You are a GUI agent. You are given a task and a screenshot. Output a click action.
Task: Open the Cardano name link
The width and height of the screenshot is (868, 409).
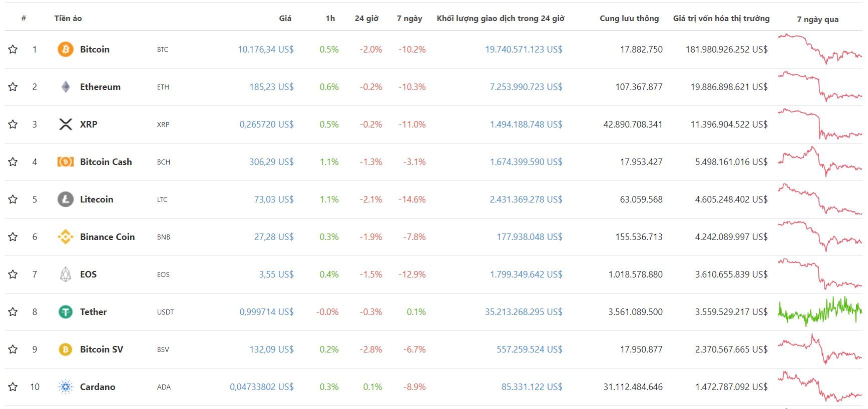98,386
